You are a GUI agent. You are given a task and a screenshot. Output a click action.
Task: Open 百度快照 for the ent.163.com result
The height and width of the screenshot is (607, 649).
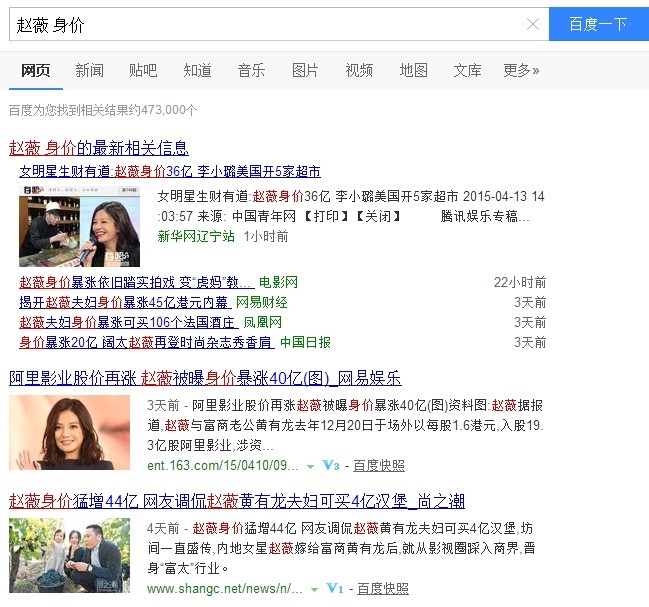click(x=379, y=465)
